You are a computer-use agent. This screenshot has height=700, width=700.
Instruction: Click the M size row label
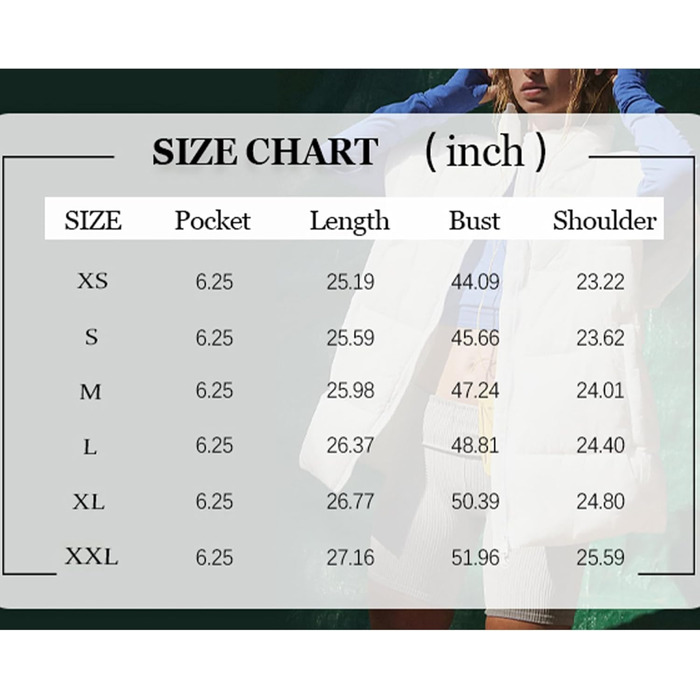pyautogui.click(x=90, y=392)
